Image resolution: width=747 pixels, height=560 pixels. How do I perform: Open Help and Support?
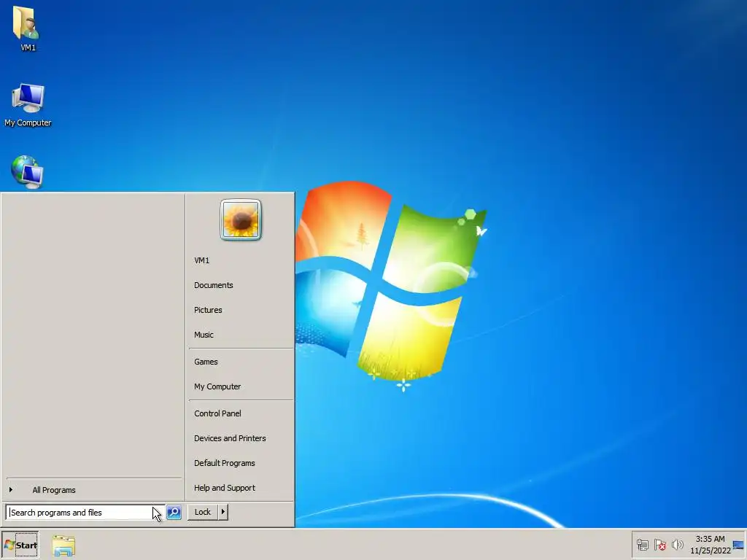241,488
